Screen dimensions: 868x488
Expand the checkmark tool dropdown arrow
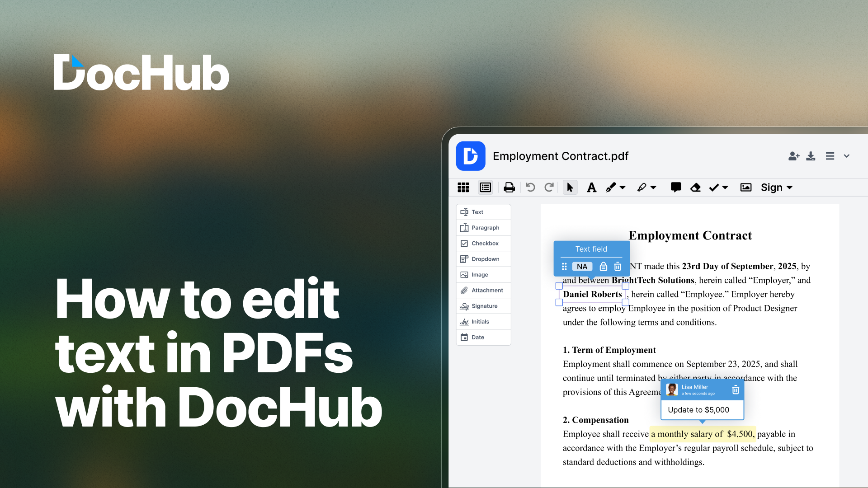coord(725,187)
